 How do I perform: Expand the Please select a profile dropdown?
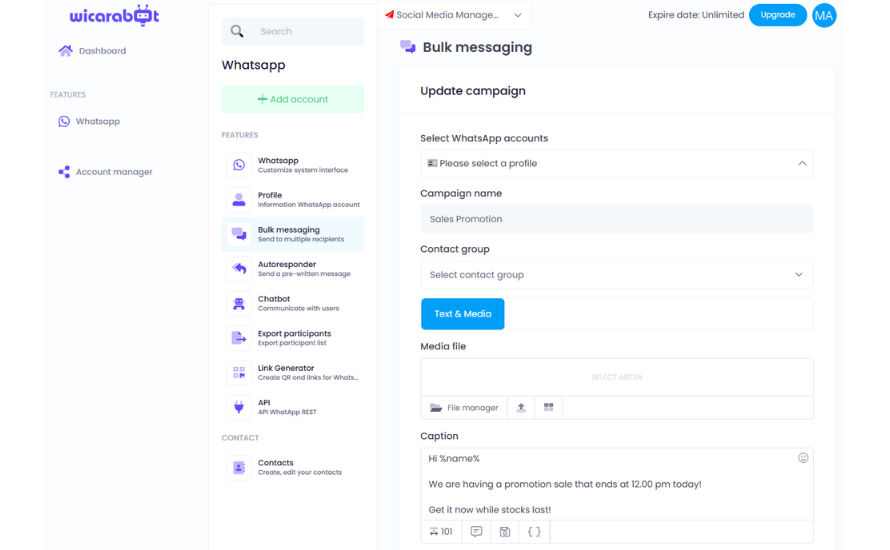(617, 163)
